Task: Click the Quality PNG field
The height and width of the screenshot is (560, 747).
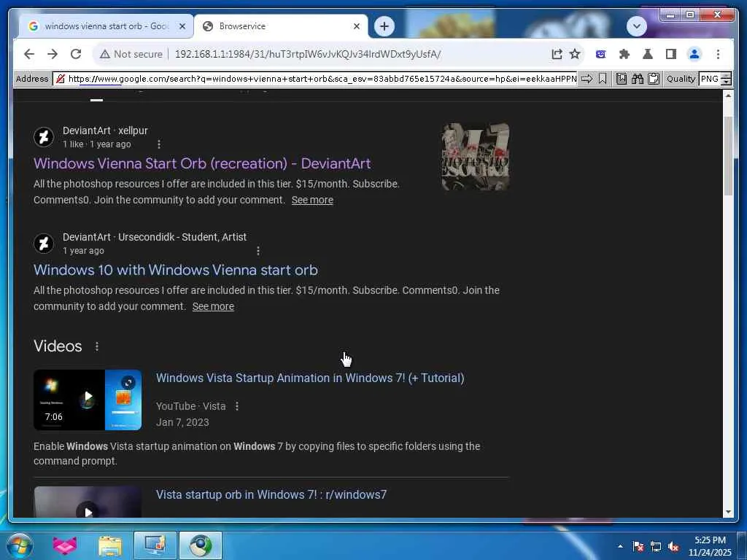Action: pyautogui.click(x=710, y=79)
